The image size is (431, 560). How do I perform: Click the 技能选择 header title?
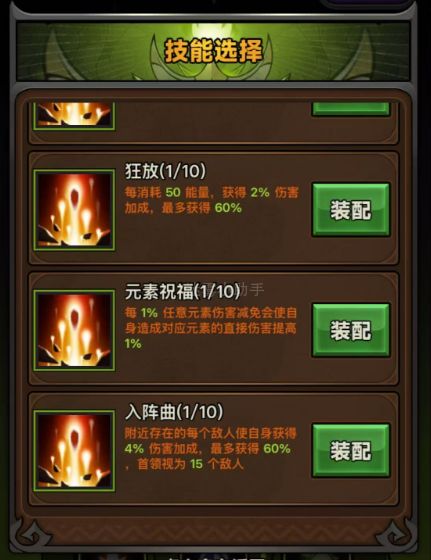click(x=214, y=51)
